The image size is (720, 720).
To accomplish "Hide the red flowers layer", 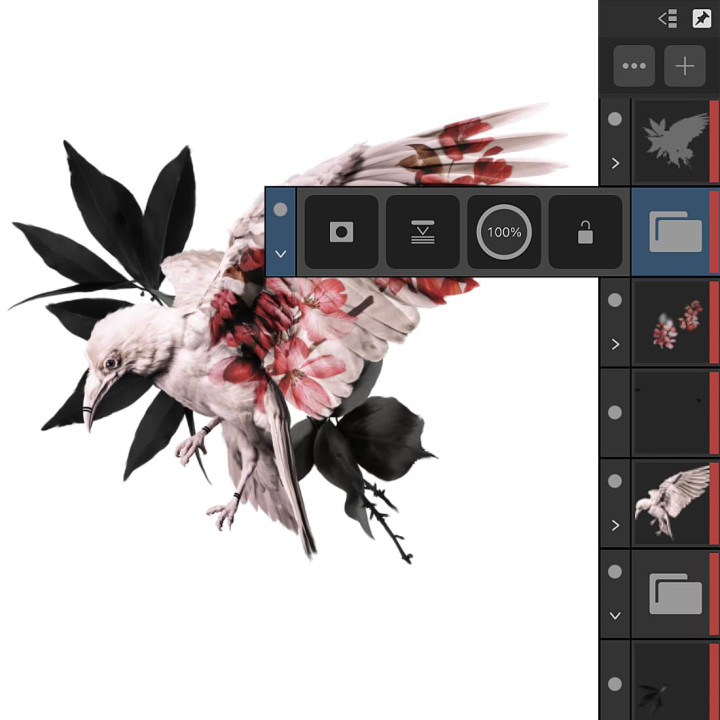I will click(x=615, y=300).
